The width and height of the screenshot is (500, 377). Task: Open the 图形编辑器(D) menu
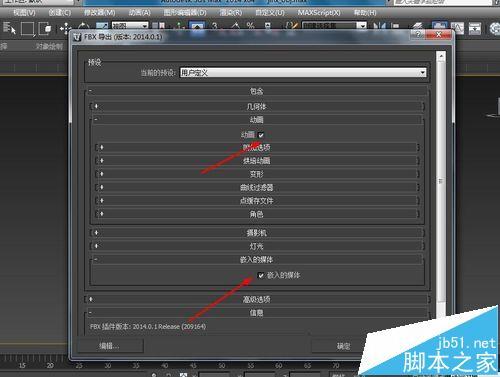(x=185, y=13)
